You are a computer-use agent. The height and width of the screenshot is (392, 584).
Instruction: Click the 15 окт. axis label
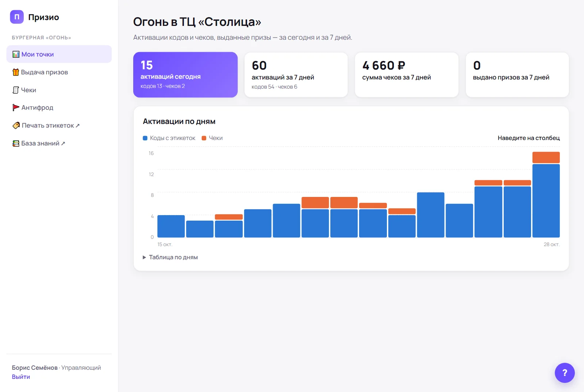(x=165, y=244)
